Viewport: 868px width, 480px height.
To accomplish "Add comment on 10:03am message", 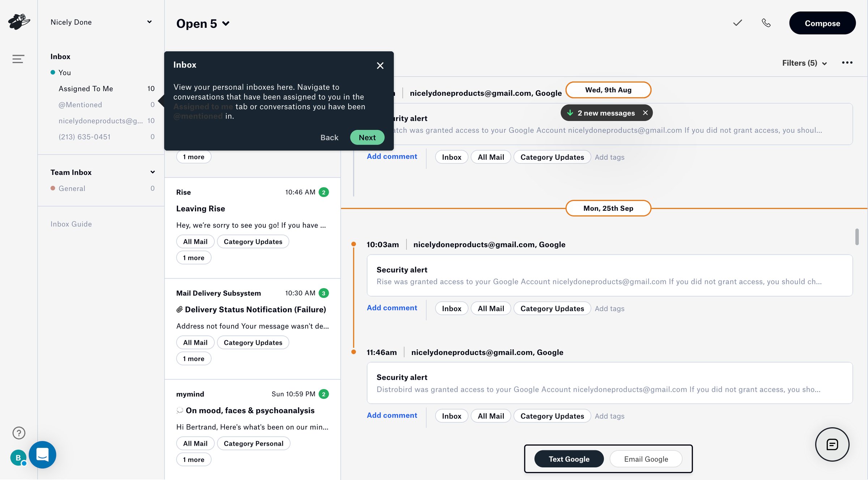I will [x=392, y=308].
